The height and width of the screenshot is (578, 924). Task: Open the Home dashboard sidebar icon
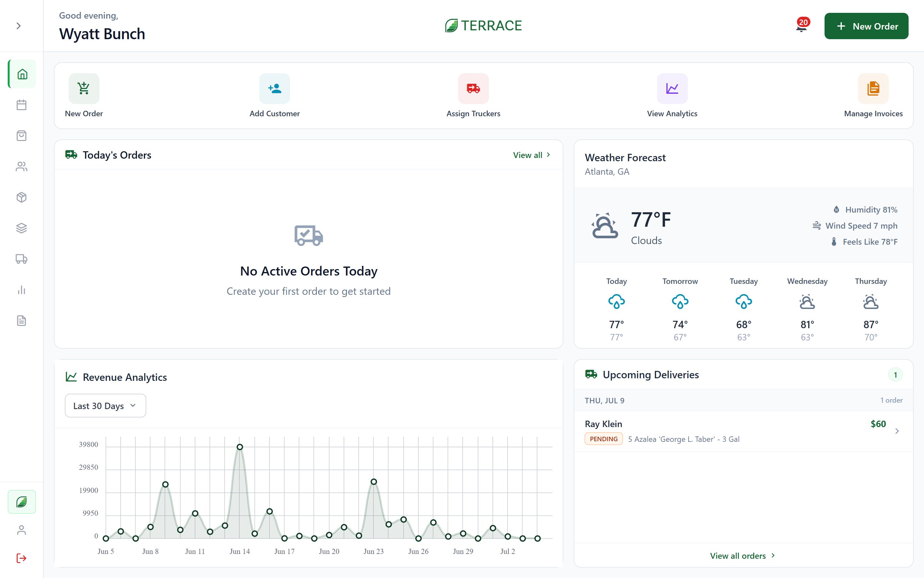tap(22, 74)
